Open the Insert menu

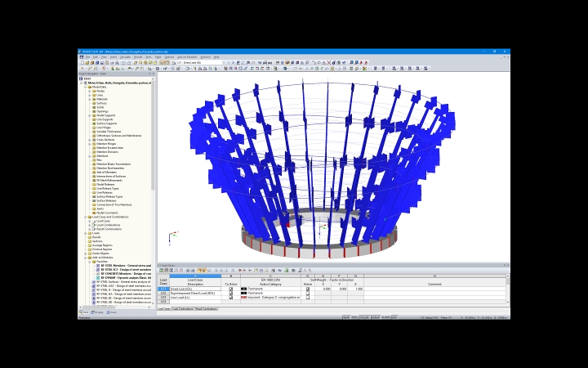pyautogui.click(x=114, y=57)
